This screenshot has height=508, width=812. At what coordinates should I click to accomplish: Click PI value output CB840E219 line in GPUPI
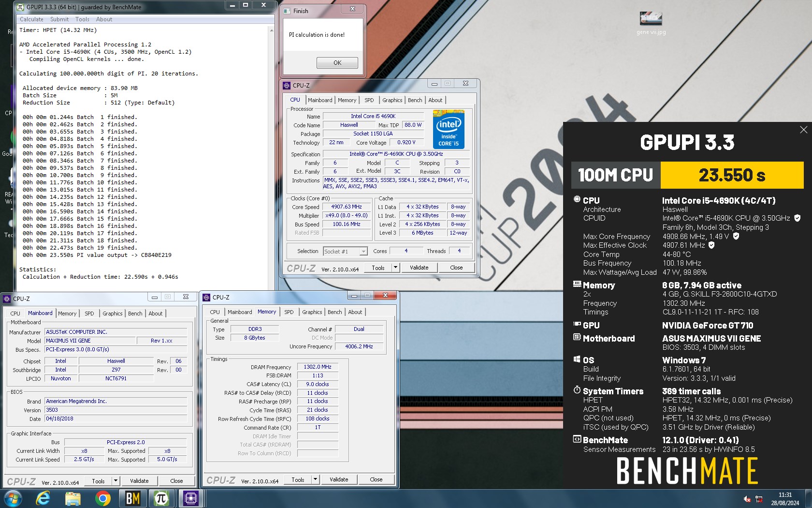97,255
